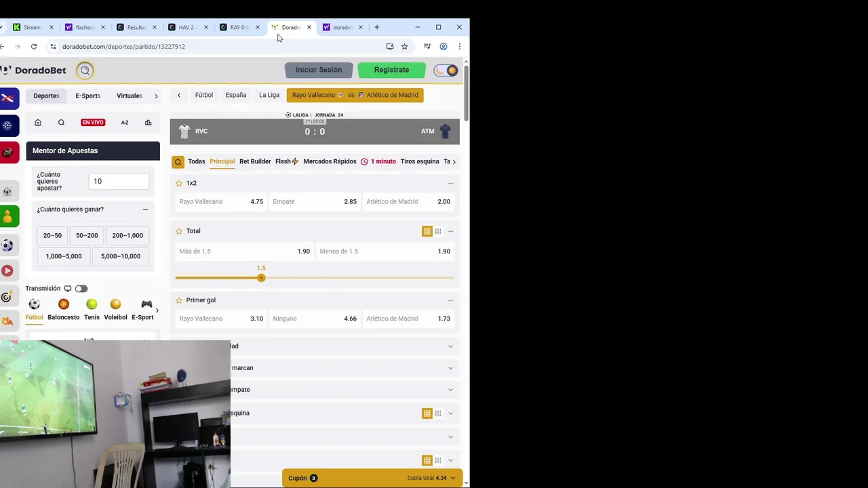Favorite the Primer gol market star
This screenshot has height=488, width=868.
[x=179, y=300]
